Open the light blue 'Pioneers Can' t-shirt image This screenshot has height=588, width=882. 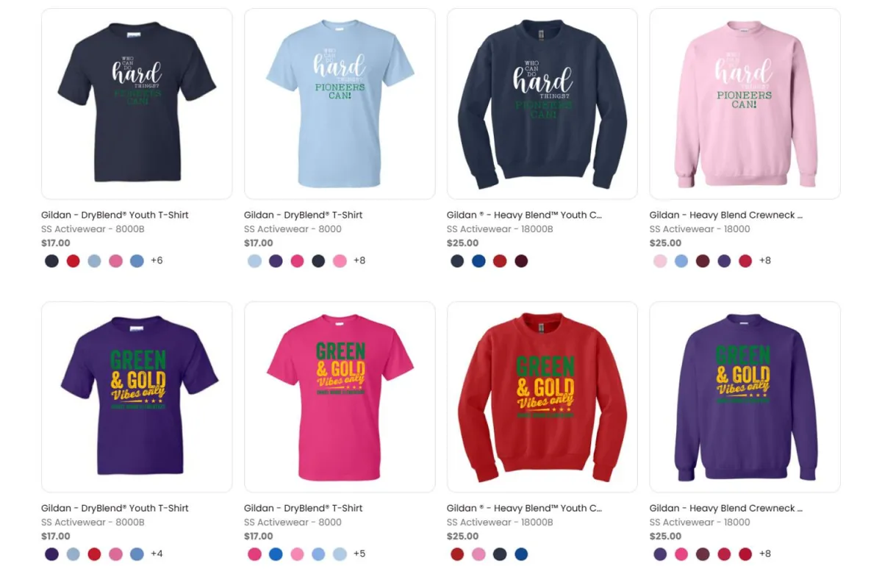(340, 104)
